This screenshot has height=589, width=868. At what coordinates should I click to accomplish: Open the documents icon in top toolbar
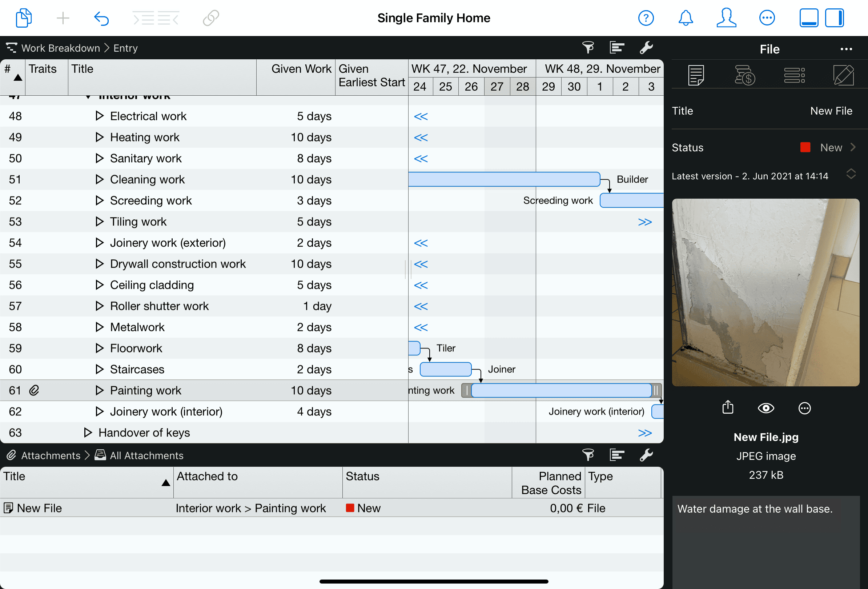(x=24, y=17)
